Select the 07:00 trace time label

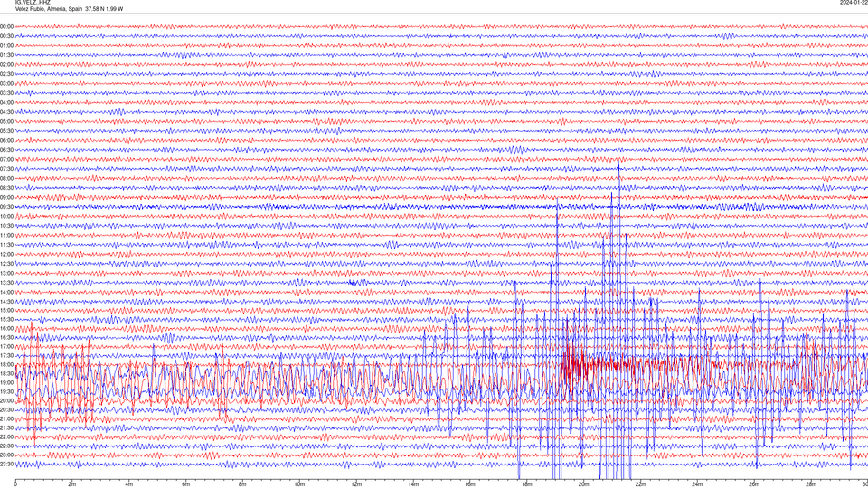6,159
